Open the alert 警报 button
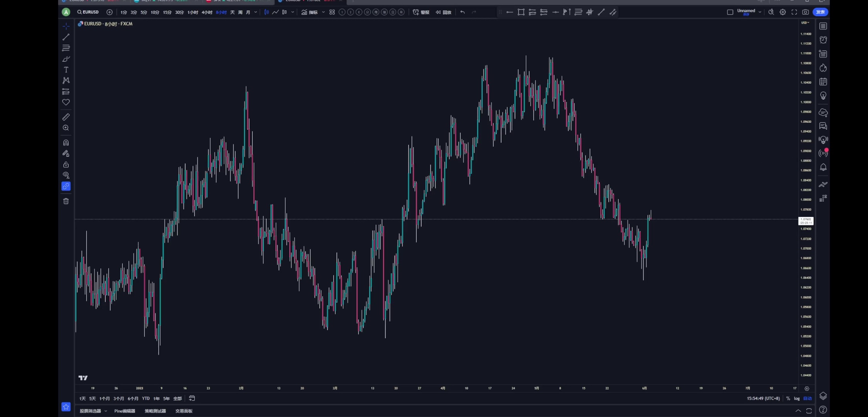This screenshot has height=417, width=868. [421, 12]
